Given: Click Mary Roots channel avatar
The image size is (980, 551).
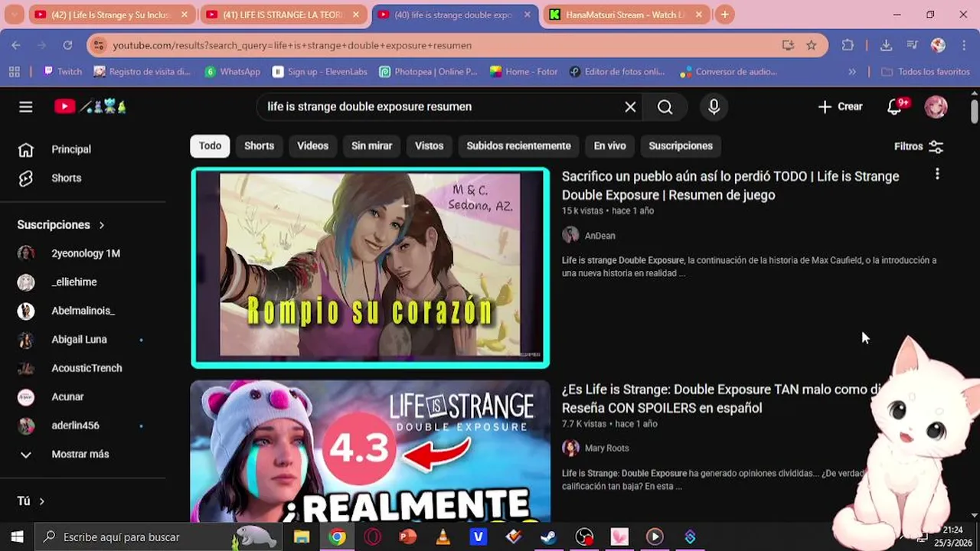Looking at the screenshot, I should 570,448.
